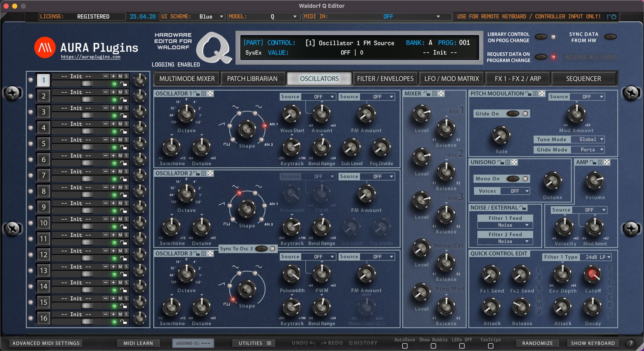This screenshot has height=351, width=644.
Task: Click the MIDI Learn button
Action: point(138,343)
